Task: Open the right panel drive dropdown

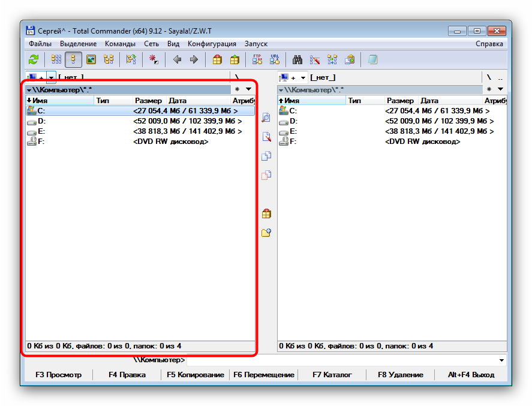Action: pos(303,78)
